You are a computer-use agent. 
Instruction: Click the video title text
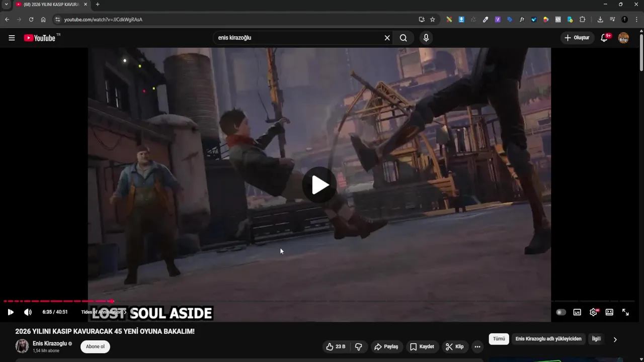(x=105, y=331)
